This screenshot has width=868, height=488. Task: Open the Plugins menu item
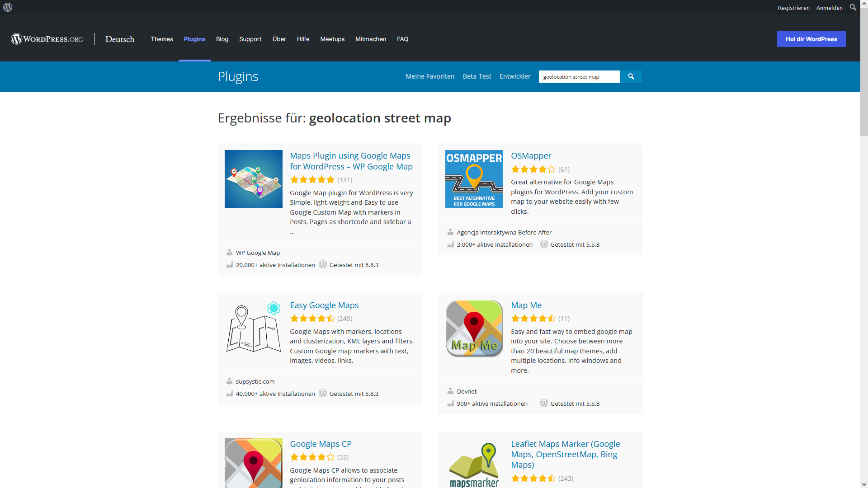pos(194,39)
